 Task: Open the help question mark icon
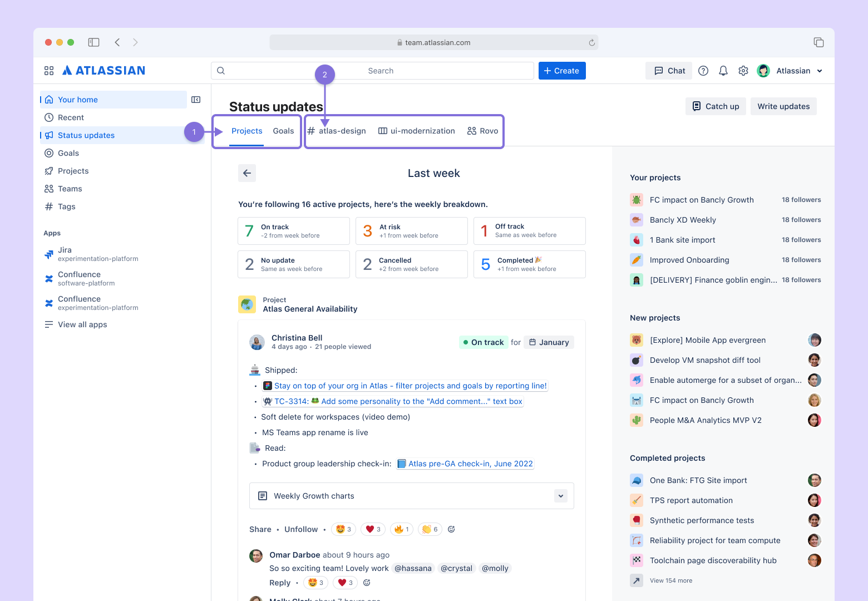(x=703, y=70)
